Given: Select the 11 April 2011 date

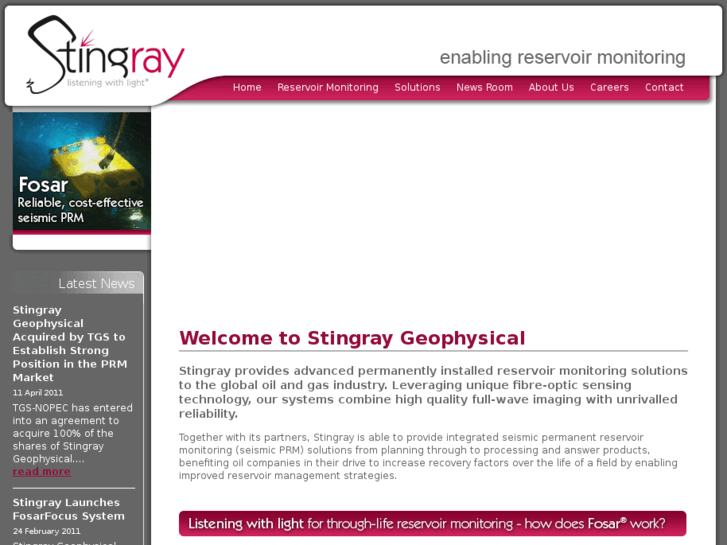Looking at the screenshot, I should tap(38, 393).
